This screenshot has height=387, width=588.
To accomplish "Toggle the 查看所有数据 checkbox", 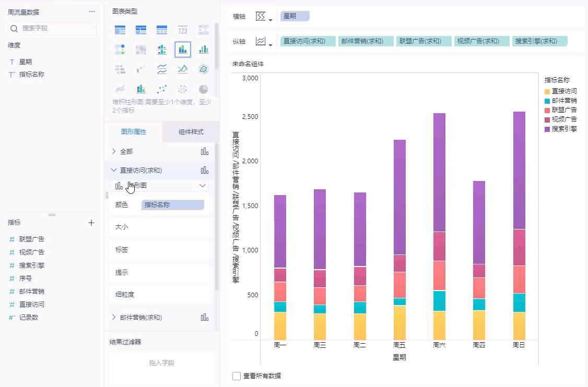I will [236, 376].
